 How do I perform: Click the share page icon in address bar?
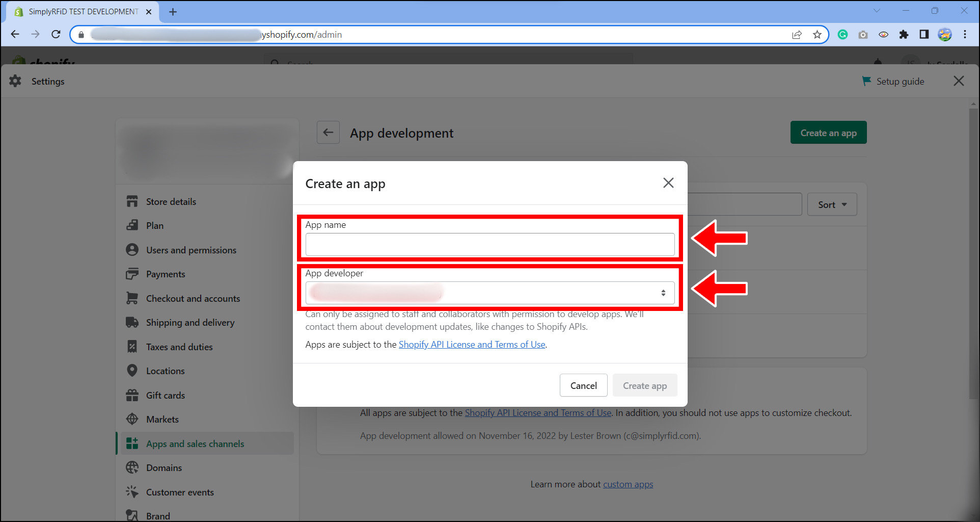[797, 34]
